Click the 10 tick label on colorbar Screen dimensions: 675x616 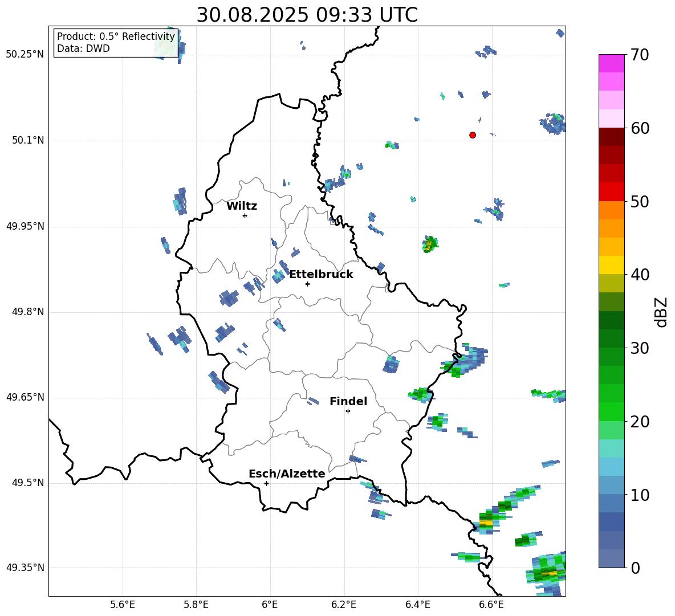click(x=640, y=495)
